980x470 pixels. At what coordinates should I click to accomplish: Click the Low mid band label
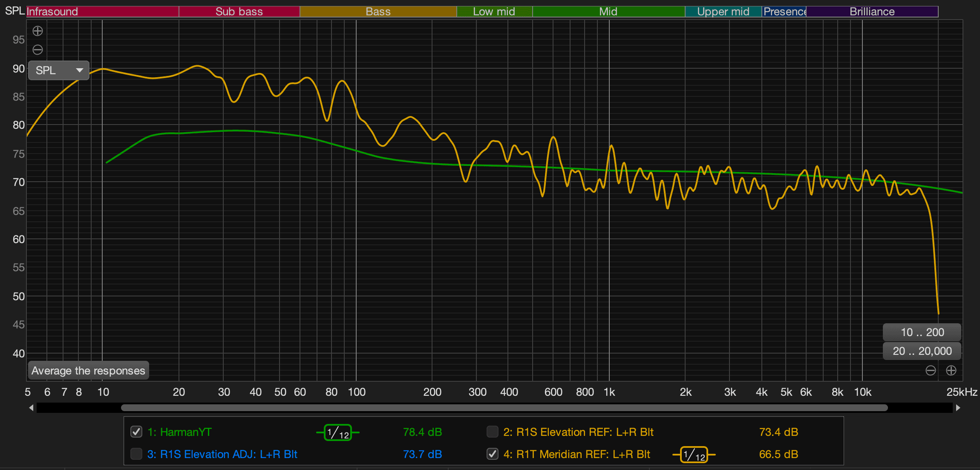[495, 12]
